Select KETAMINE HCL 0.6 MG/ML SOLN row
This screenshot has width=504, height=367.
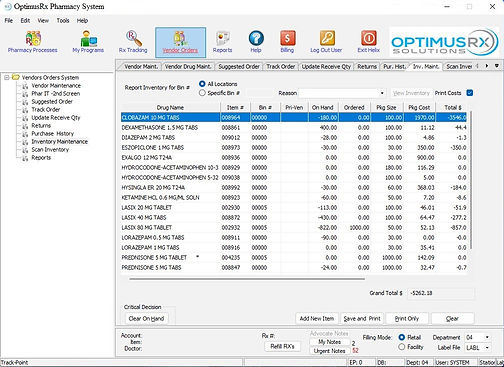[x=294, y=198]
